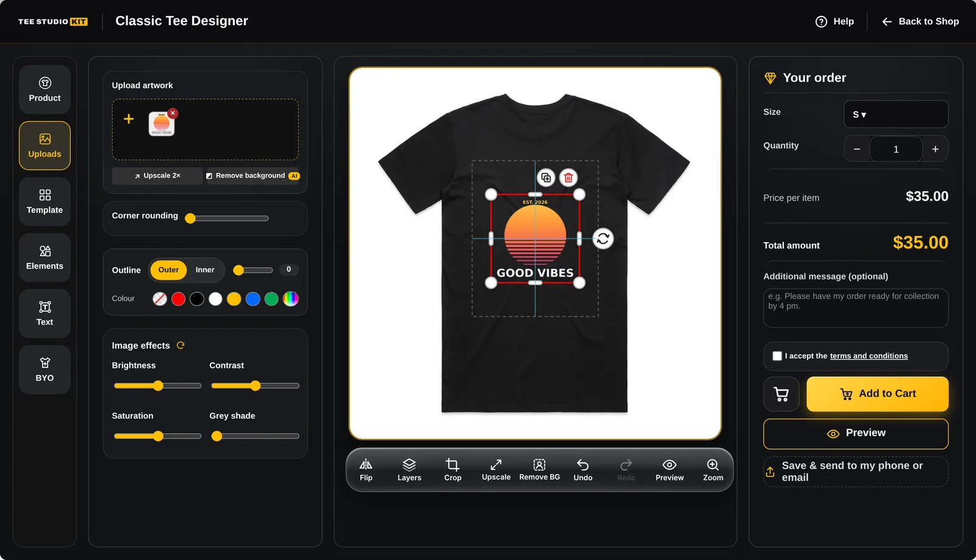Reset image effects icon
This screenshot has height=560, width=976.
[x=181, y=345]
